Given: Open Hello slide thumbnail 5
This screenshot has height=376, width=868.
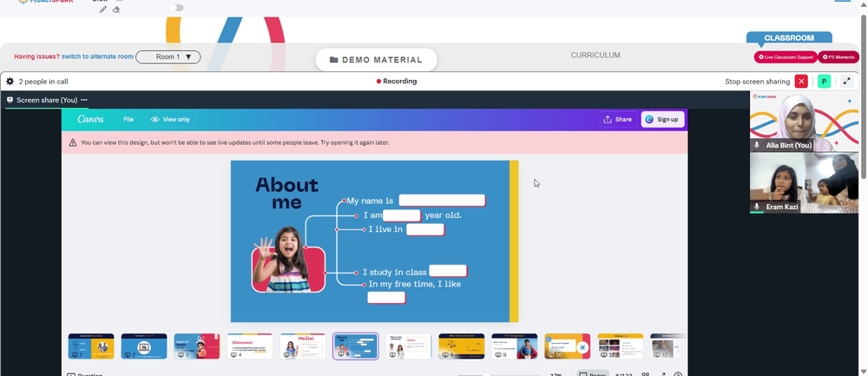Looking at the screenshot, I should [x=303, y=346].
